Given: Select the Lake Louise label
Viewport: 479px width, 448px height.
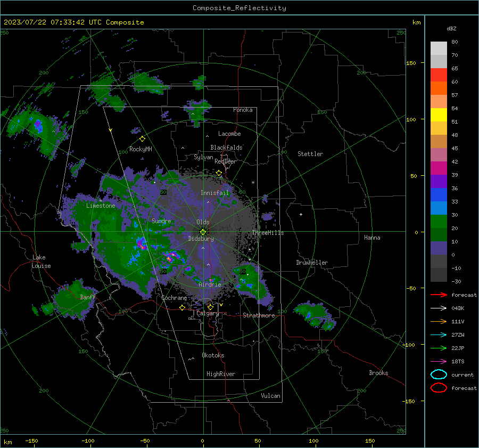Looking at the screenshot, I should tap(41, 262).
